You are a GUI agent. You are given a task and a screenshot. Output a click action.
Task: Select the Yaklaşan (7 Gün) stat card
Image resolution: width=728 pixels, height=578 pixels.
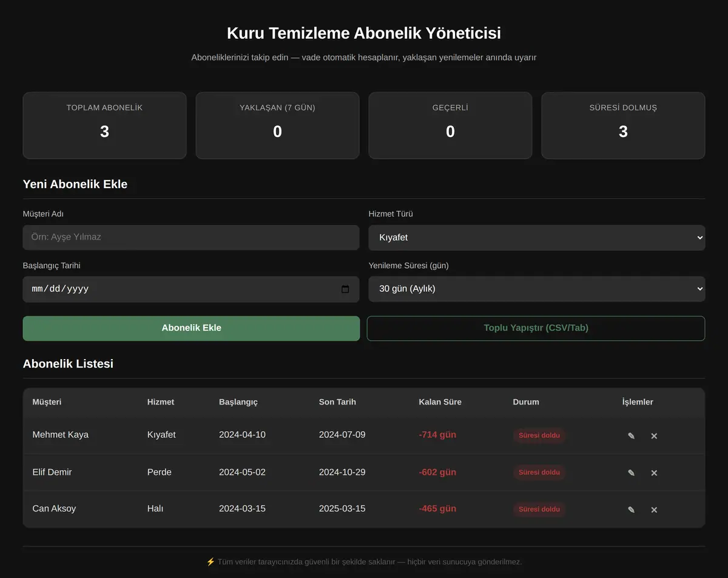tap(277, 126)
